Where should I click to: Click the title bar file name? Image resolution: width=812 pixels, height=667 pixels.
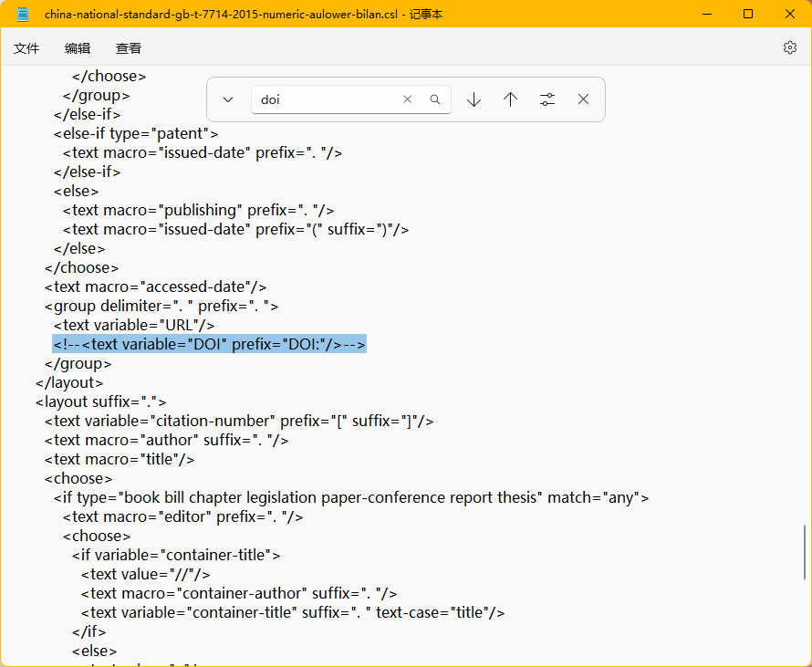coord(221,14)
